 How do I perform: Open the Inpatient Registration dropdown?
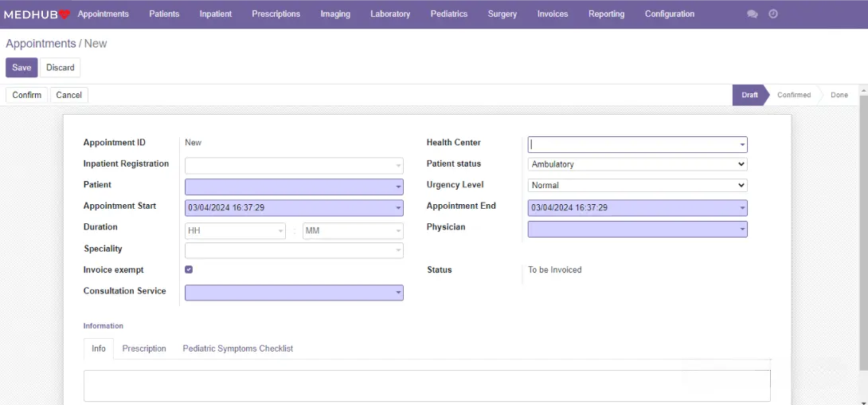(x=294, y=166)
